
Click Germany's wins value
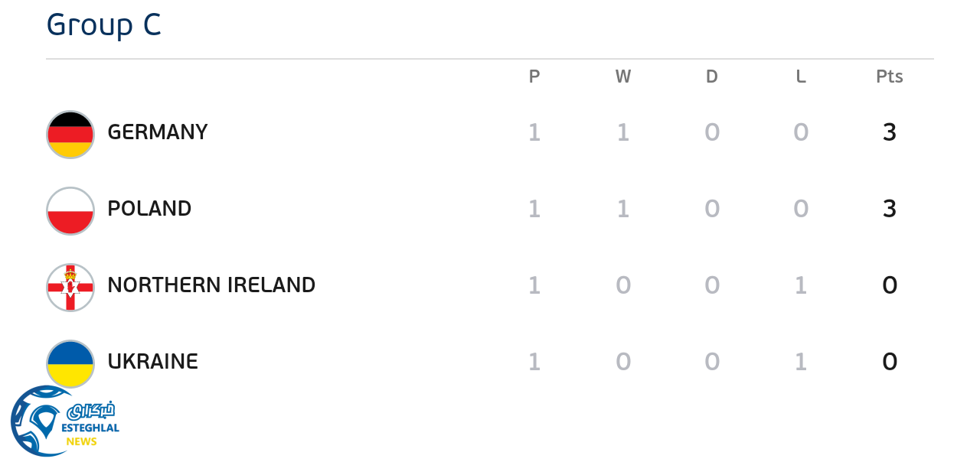pos(623,132)
